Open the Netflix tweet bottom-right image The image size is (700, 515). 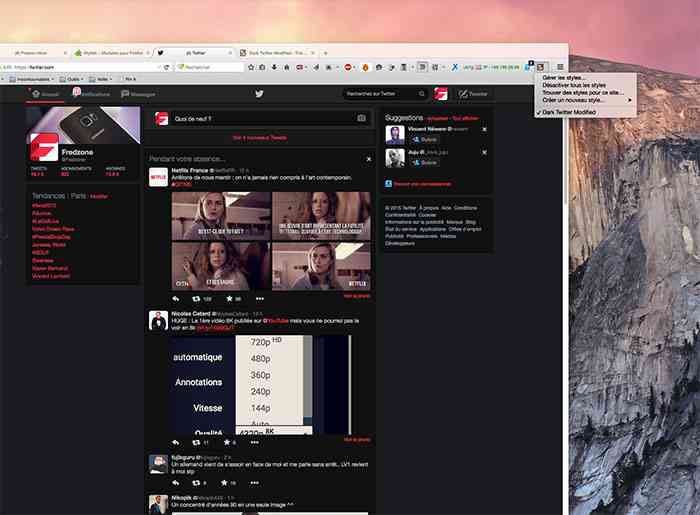(x=321, y=266)
